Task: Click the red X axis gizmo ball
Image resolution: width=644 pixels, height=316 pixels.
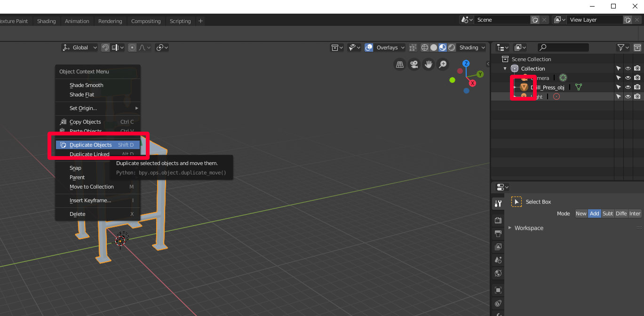Action: [472, 83]
